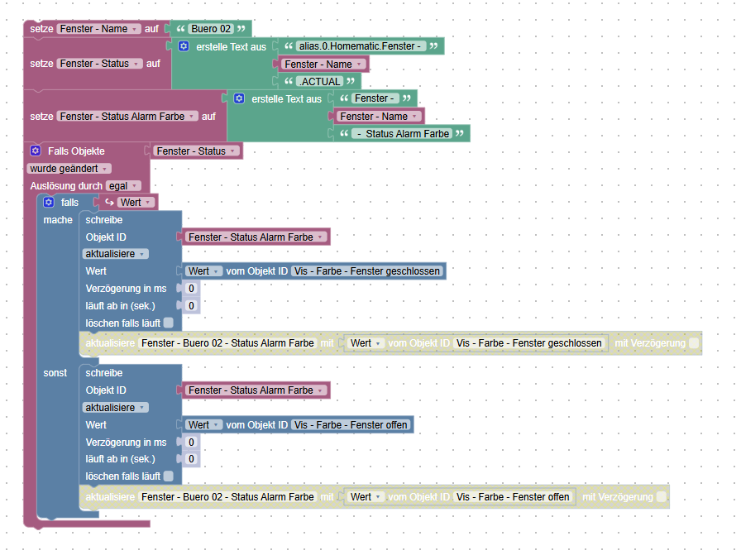
Task: Select 'Vis - Farbe - Fenster offen' in disabled aktualisiere row
Action: pos(513,496)
